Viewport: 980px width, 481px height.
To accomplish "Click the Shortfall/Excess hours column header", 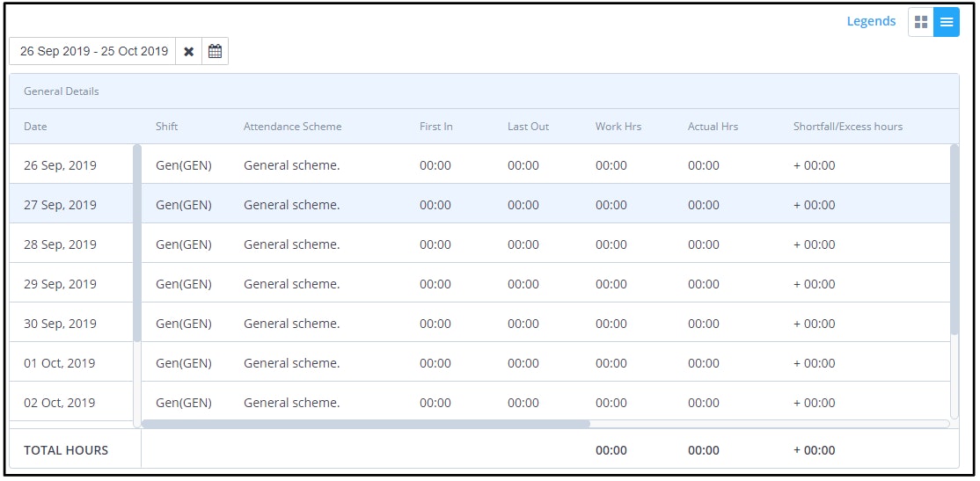I will [847, 126].
